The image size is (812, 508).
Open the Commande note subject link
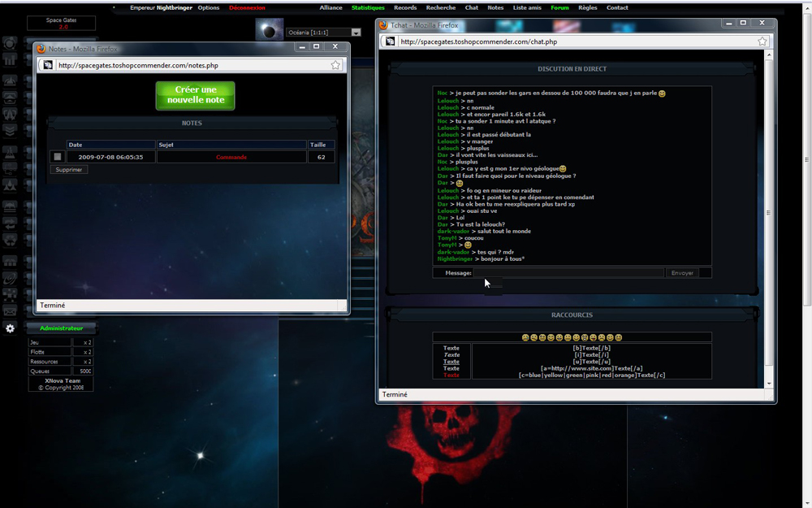(231, 157)
